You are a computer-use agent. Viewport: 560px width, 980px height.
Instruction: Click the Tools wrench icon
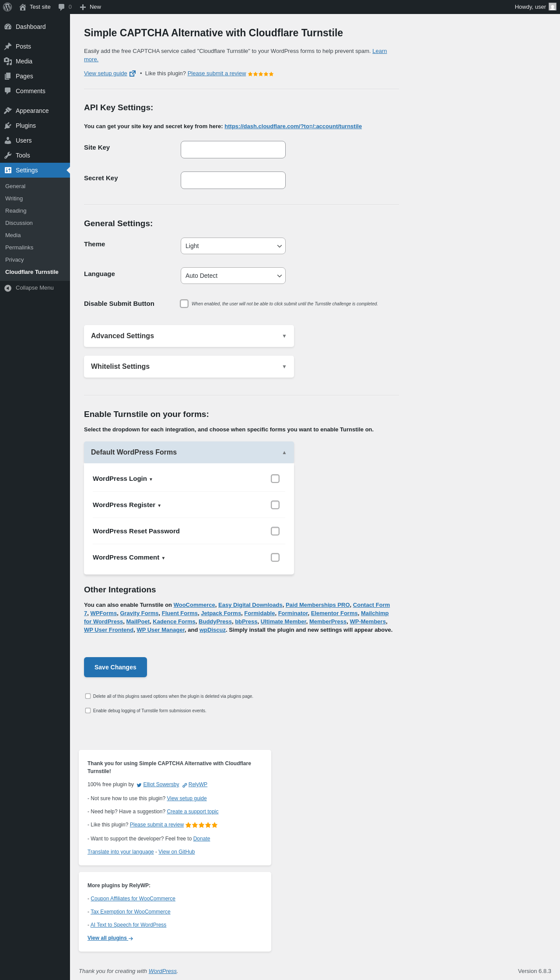pyautogui.click(x=8, y=155)
